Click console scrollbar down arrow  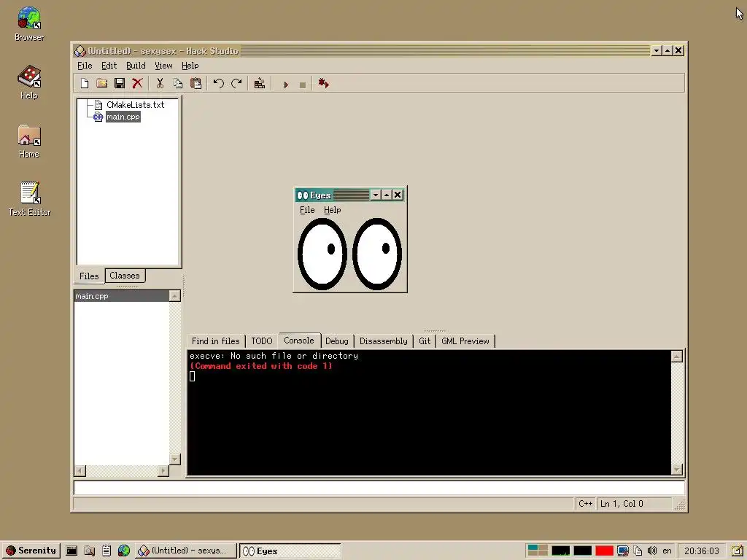[x=676, y=469]
